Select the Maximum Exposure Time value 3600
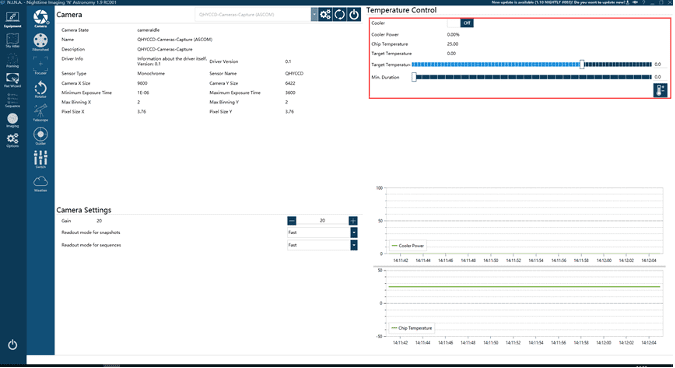The width and height of the screenshot is (675, 368). tap(290, 93)
